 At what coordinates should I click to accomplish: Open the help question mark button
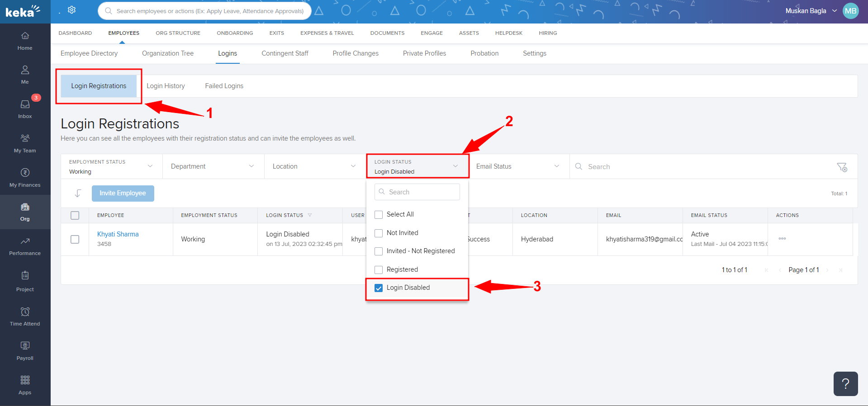coord(845,384)
